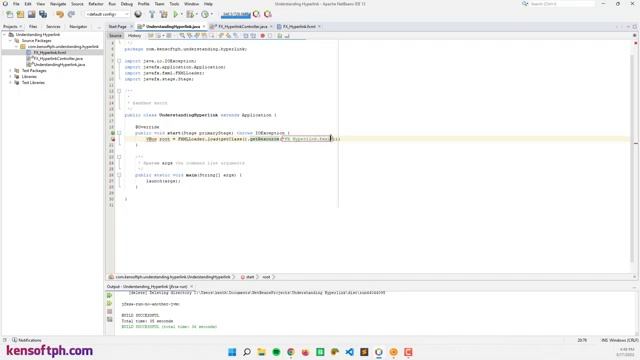Toggle fold on class Javadoc comment
The height and width of the screenshot is (360, 640).
tap(119, 91)
